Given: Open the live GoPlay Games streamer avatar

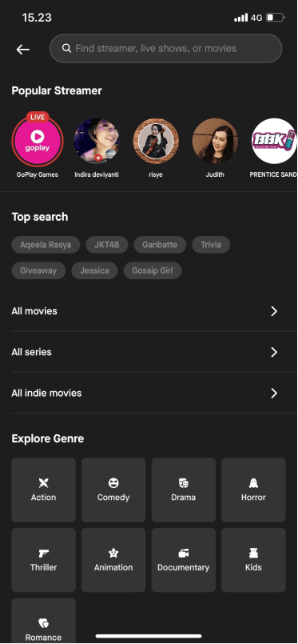Looking at the screenshot, I should [x=38, y=141].
